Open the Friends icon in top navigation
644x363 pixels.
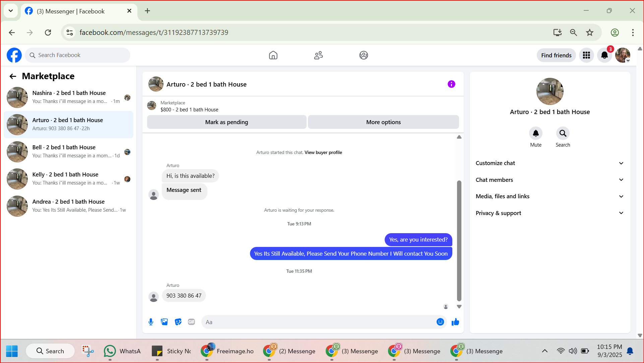318,55
